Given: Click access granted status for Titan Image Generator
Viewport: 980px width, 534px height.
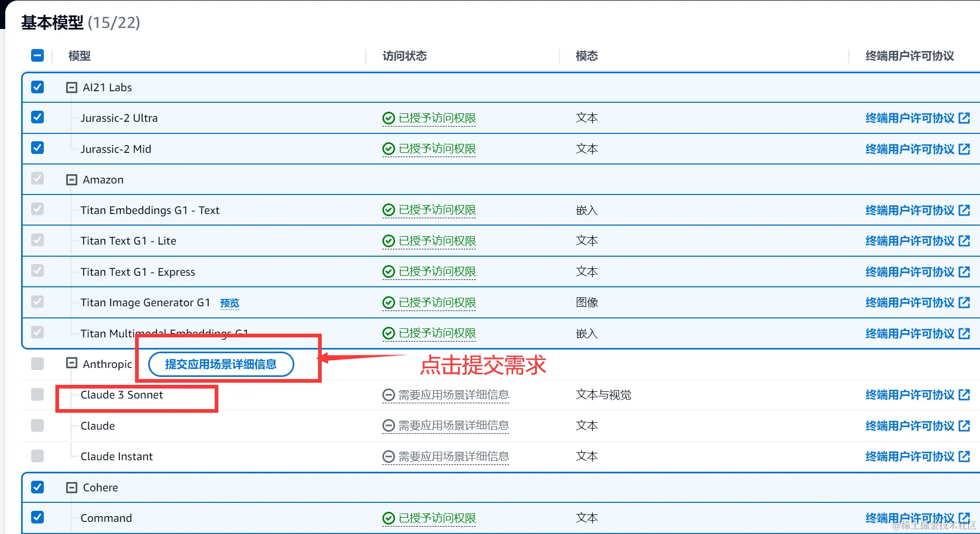Looking at the screenshot, I should point(429,303).
